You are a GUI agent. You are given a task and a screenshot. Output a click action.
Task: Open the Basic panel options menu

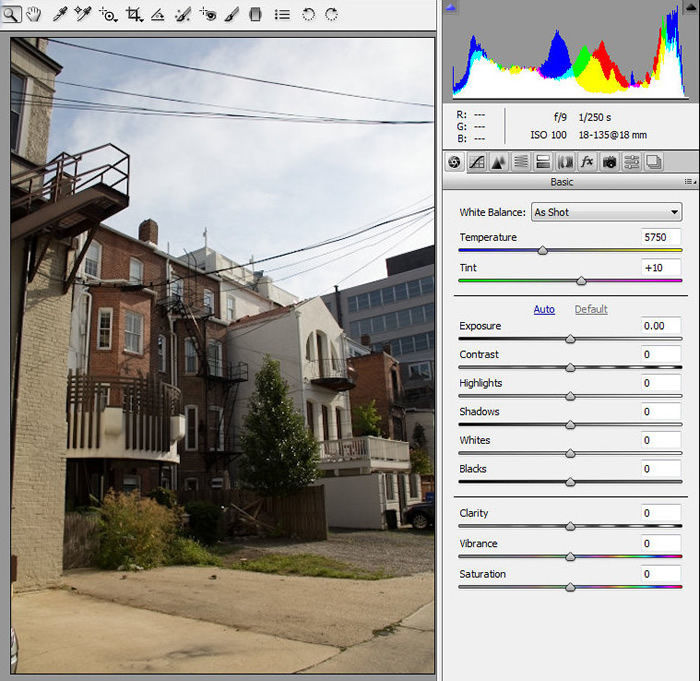(x=689, y=182)
